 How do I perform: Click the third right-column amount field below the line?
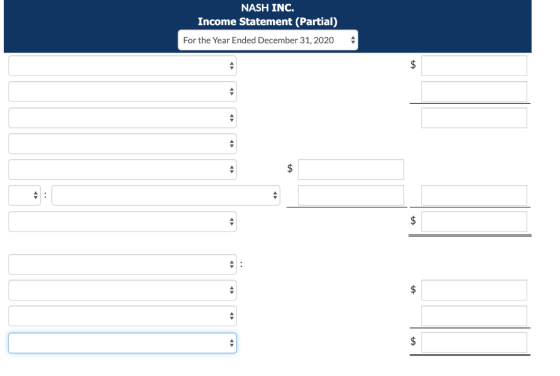click(x=474, y=117)
